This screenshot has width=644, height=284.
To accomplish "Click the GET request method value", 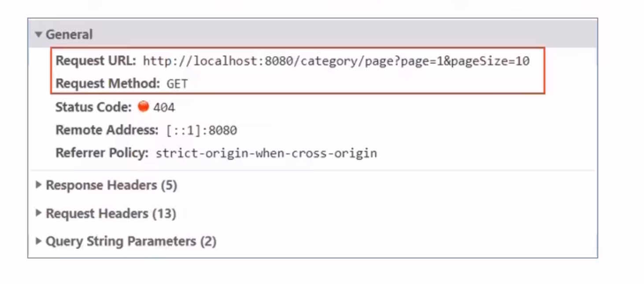I will coord(177,84).
